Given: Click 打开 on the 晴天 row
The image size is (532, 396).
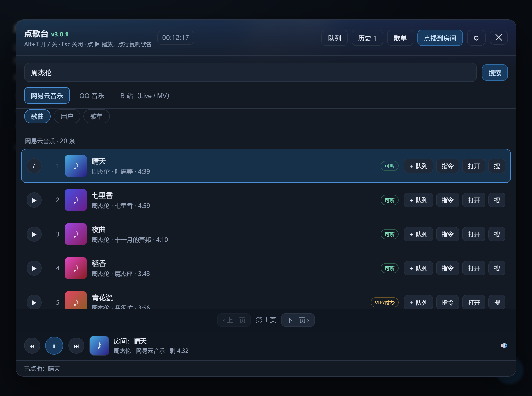Looking at the screenshot, I should (x=474, y=166).
